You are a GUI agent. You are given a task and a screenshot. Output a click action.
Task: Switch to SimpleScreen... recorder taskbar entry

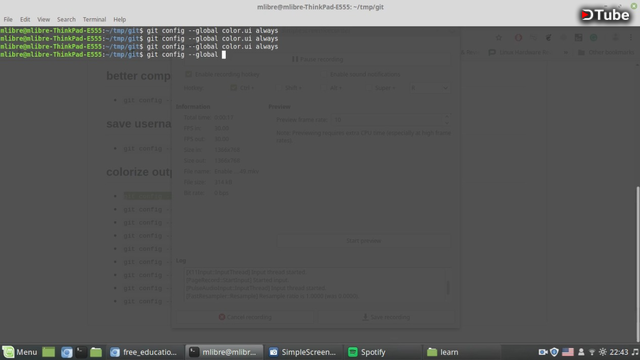[303, 352]
